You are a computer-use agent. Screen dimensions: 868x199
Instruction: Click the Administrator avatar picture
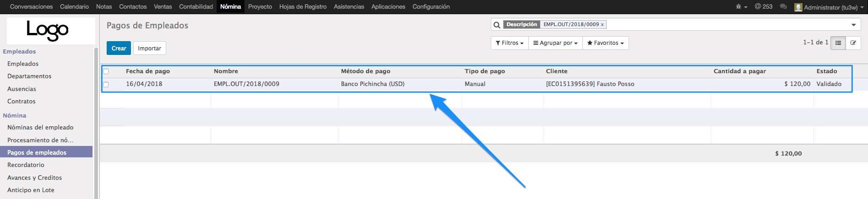click(798, 7)
